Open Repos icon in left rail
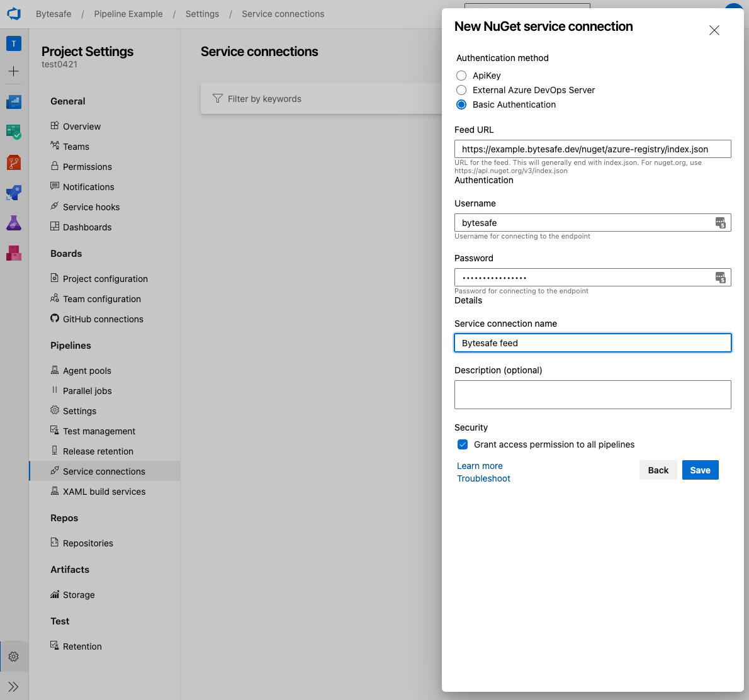 point(14,162)
